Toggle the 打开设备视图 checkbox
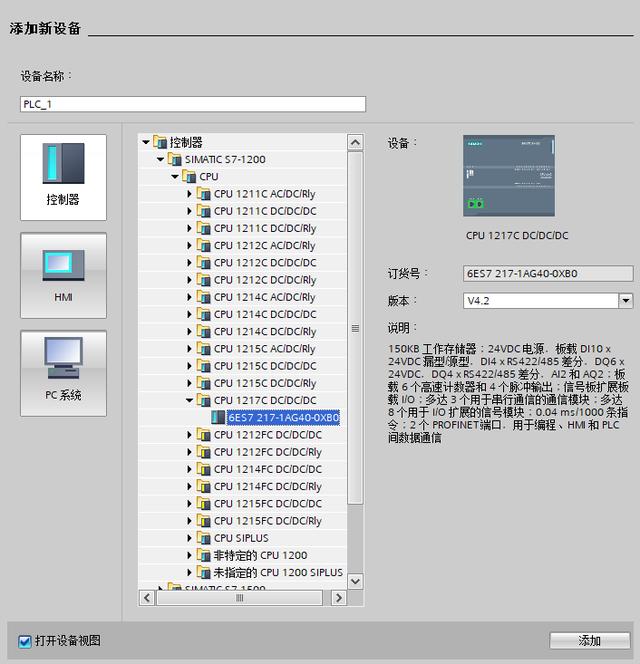 25,641
